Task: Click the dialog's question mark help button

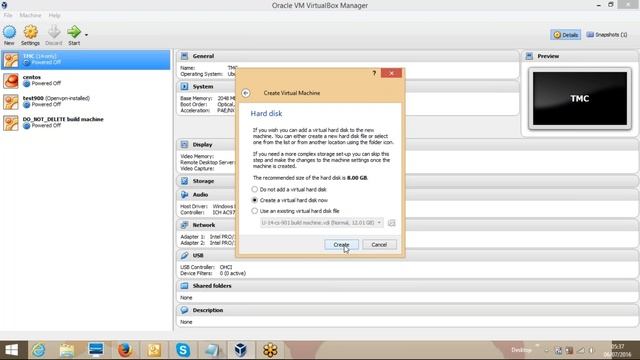Action: pos(374,73)
